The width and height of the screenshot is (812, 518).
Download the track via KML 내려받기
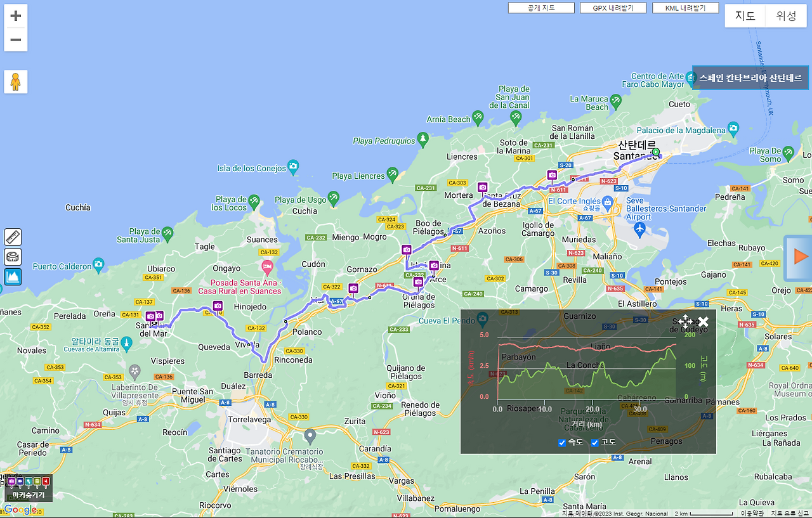685,8
